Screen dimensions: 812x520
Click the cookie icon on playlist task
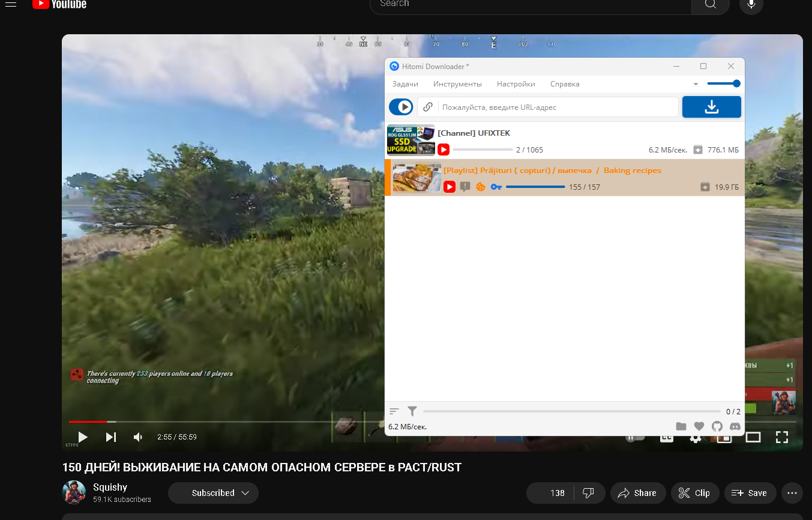click(481, 187)
